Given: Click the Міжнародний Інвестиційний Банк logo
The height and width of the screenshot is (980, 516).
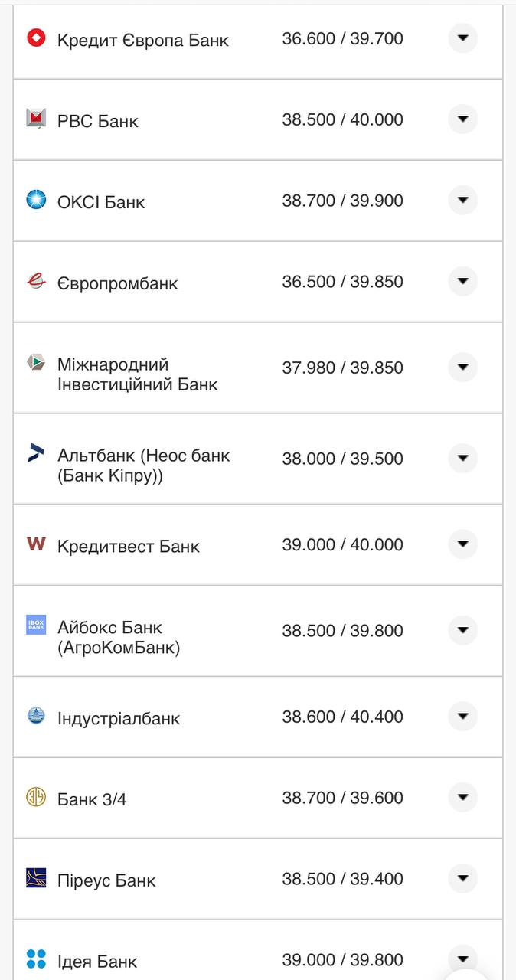Looking at the screenshot, I should (x=34, y=363).
